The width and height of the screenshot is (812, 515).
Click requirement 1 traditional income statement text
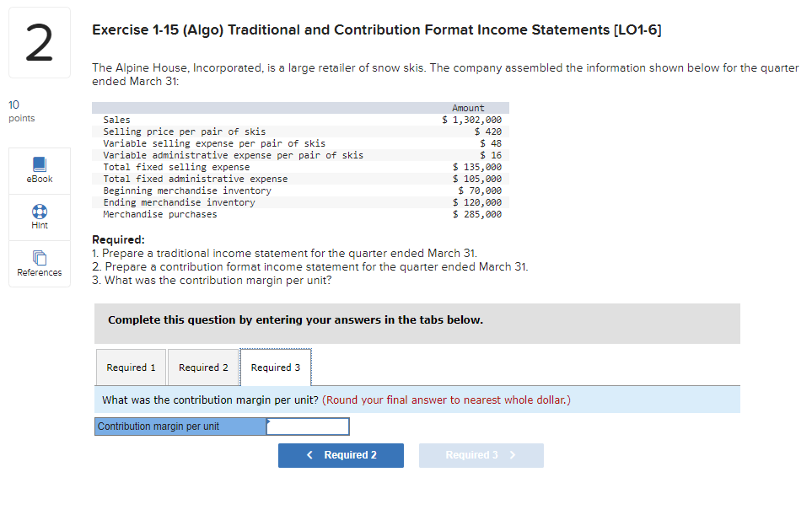(284, 253)
